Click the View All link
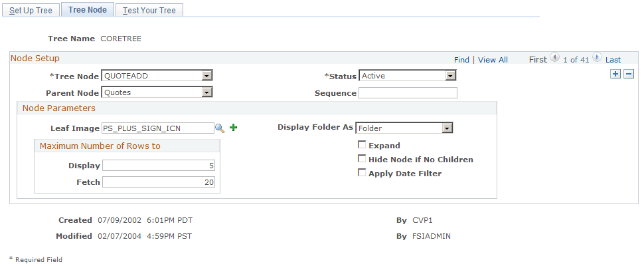This screenshot has width=644, height=266. (493, 60)
